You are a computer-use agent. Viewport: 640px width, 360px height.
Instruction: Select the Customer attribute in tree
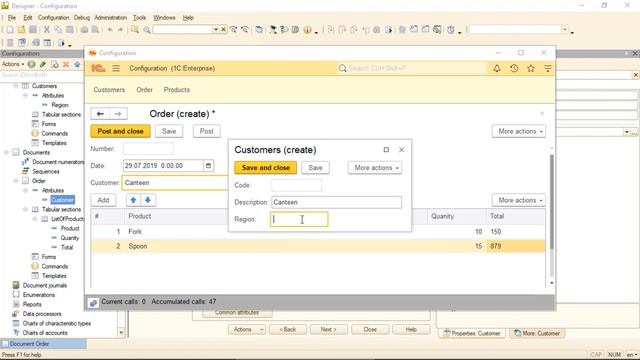point(62,200)
